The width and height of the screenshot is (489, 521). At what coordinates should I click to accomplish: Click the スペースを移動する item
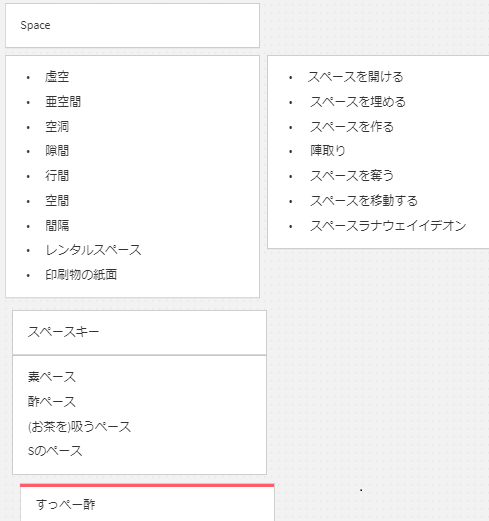pyautogui.click(x=364, y=201)
